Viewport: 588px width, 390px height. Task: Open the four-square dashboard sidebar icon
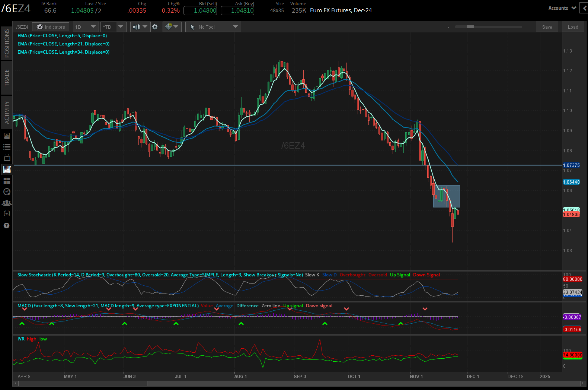coord(7,181)
